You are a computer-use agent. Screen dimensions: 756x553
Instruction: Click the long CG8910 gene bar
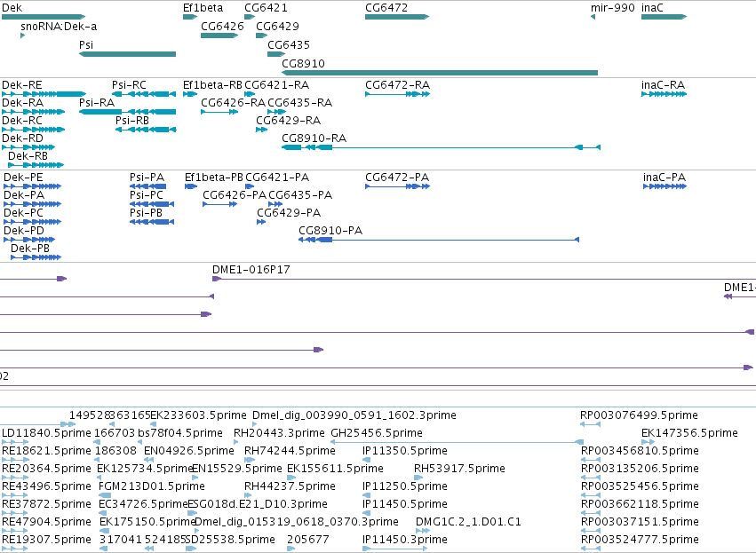tap(440, 73)
